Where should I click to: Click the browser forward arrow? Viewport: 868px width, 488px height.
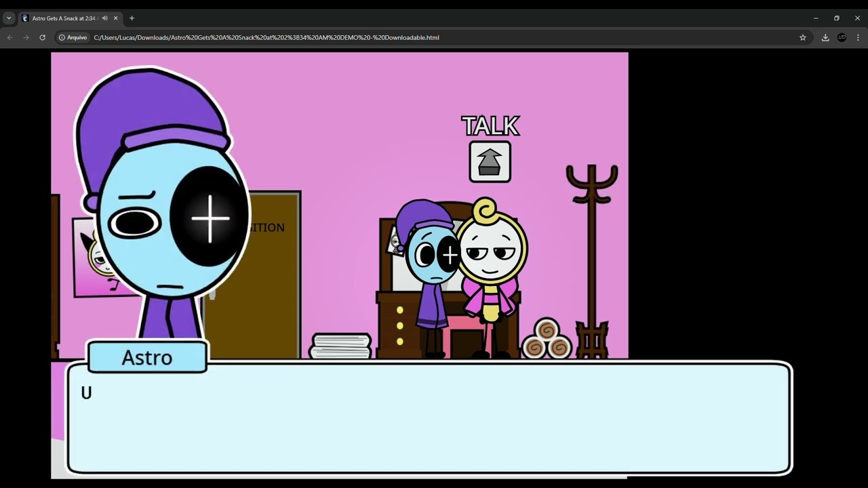point(26,37)
